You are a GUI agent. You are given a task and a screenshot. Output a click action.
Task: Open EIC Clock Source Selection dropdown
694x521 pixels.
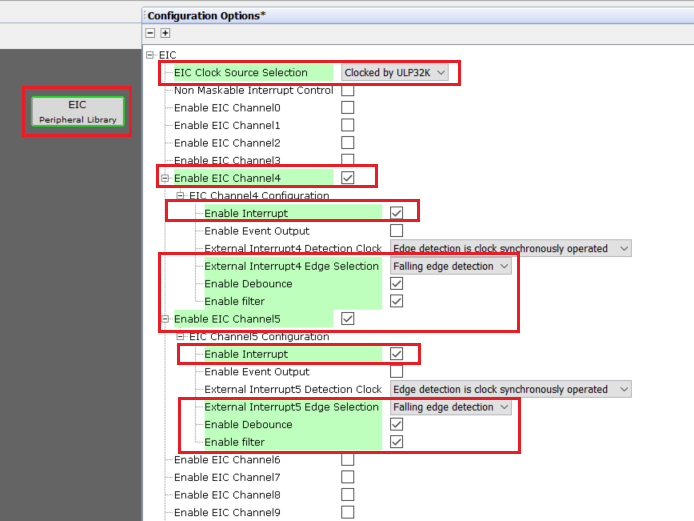click(395, 73)
